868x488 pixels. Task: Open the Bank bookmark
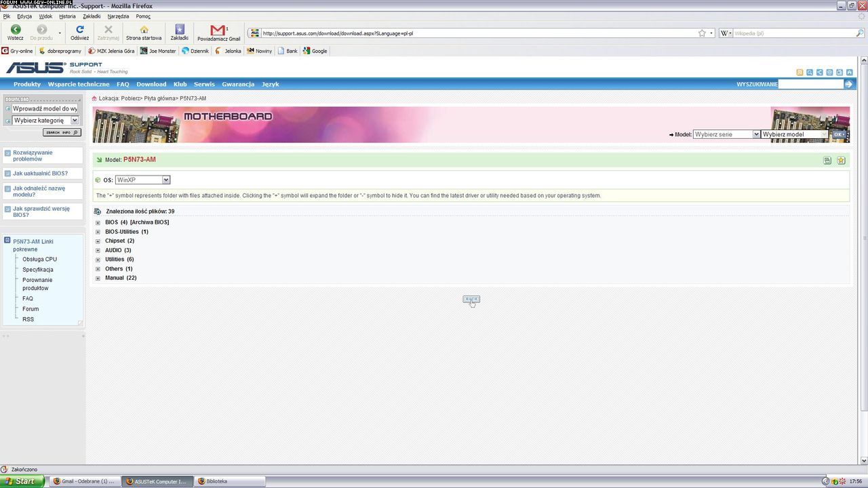click(288, 51)
